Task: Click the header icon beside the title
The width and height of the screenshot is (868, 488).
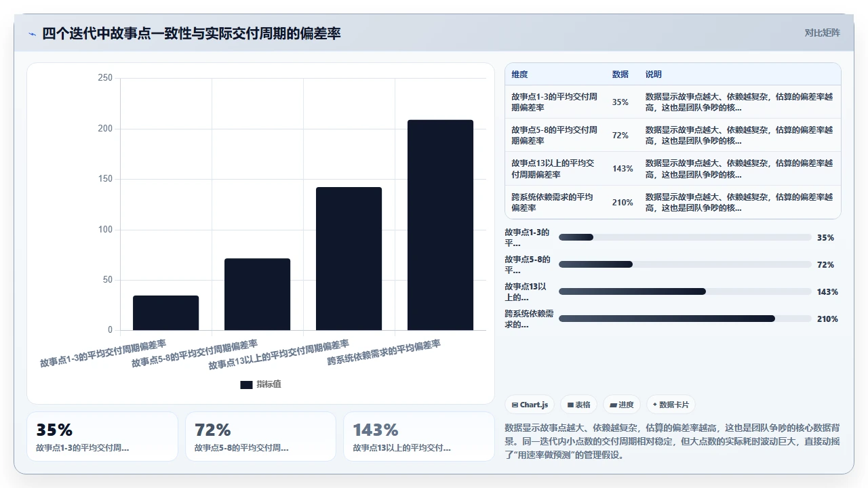Action: 33,34
